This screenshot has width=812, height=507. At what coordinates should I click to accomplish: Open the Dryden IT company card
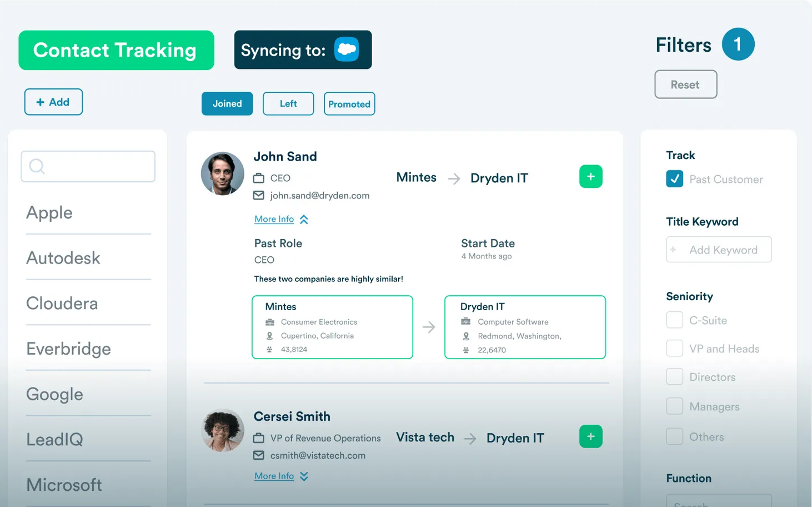click(x=525, y=327)
